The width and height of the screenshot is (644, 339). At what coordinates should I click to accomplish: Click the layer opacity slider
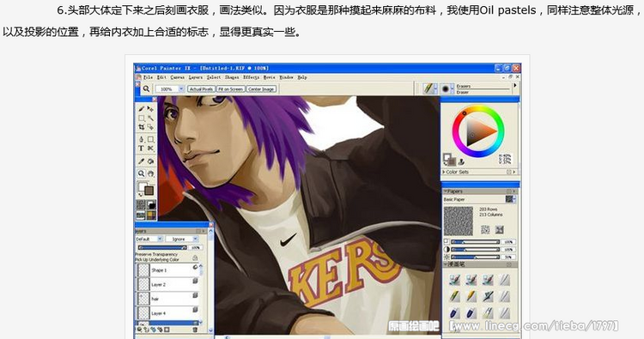(163, 247)
